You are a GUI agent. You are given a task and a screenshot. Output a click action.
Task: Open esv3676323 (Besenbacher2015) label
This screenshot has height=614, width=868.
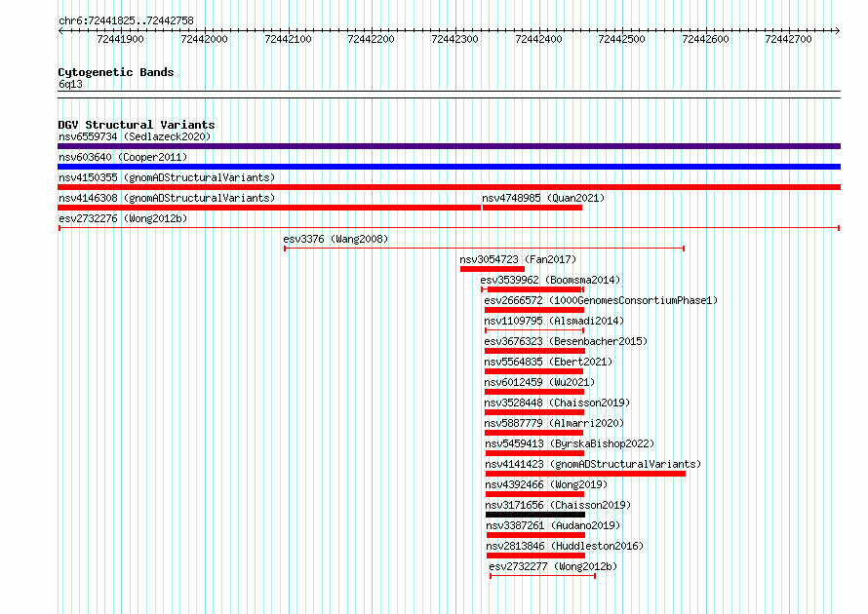point(566,341)
